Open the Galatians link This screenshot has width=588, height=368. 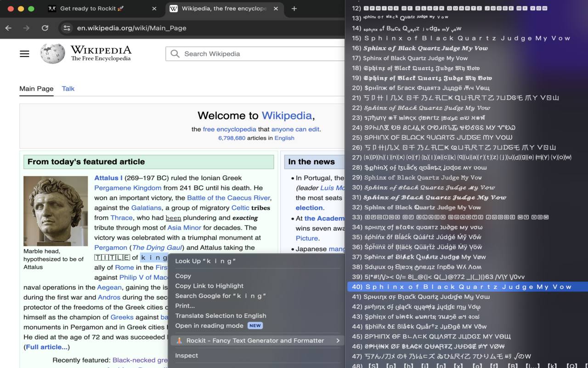146,208
